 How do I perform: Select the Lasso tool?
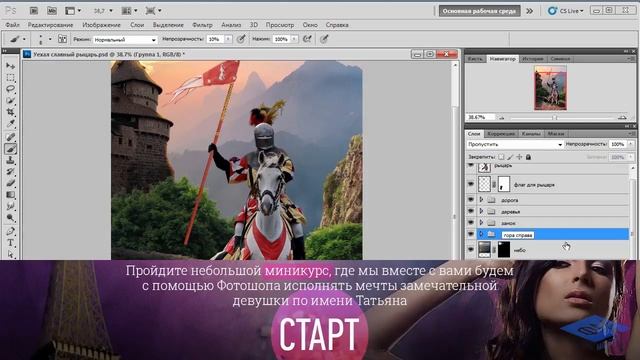[x=11, y=89]
